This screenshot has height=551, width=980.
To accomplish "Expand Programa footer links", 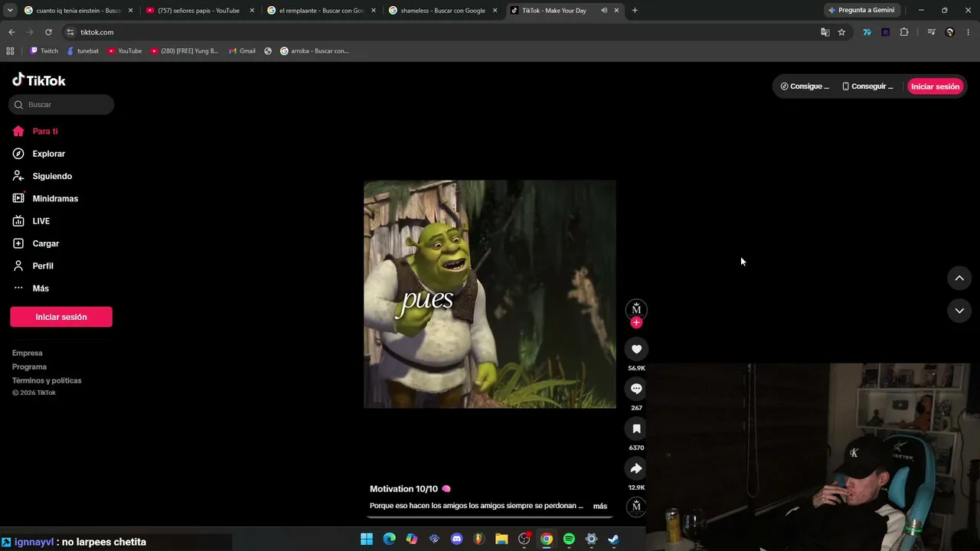I will click(x=29, y=367).
